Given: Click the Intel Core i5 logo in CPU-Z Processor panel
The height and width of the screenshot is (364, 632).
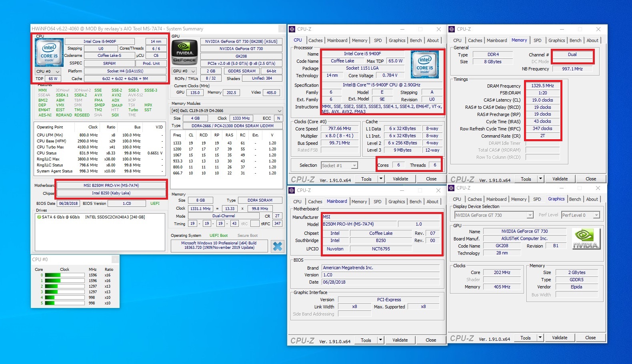Looking at the screenshot, I should (424, 64).
